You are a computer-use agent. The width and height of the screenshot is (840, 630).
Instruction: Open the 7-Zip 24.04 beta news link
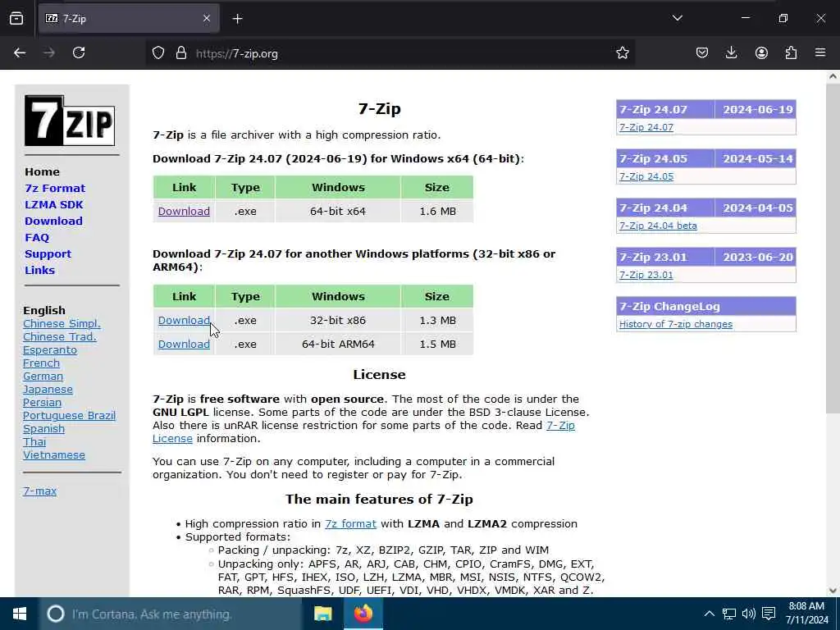[x=658, y=226]
